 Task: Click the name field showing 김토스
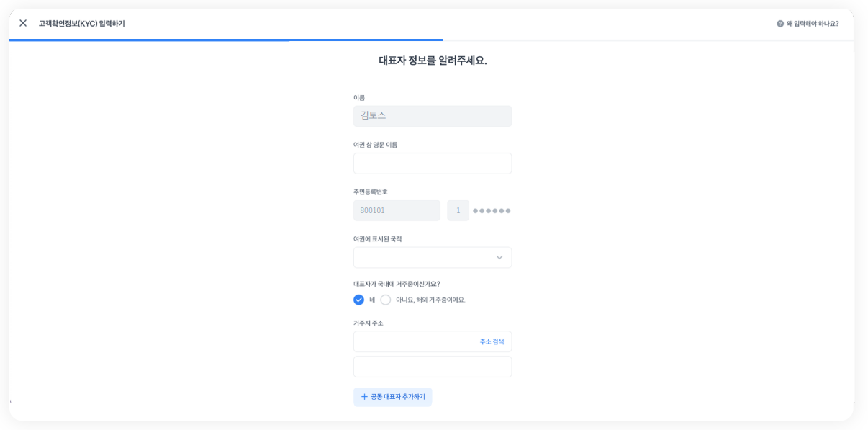pos(432,116)
